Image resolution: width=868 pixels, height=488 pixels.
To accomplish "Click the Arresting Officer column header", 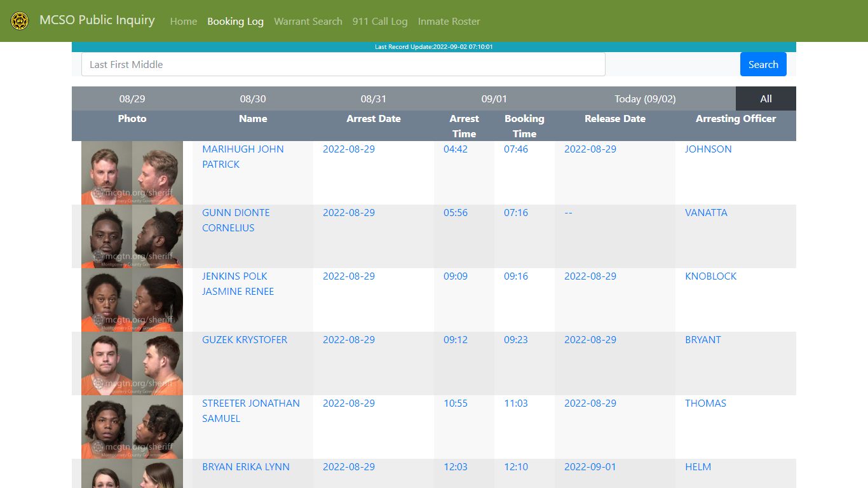I will pyautogui.click(x=736, y=118).
